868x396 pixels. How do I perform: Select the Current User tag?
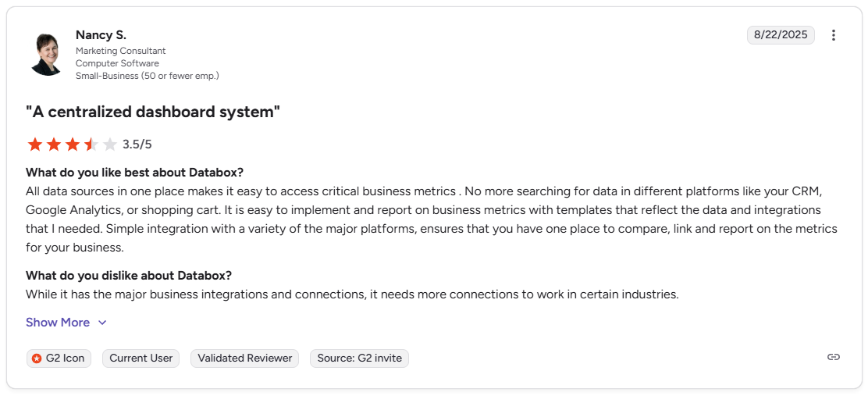(141, 359)
